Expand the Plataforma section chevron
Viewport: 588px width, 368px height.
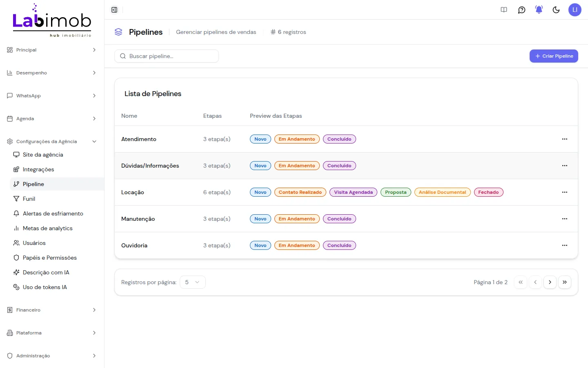click(94, 333)
